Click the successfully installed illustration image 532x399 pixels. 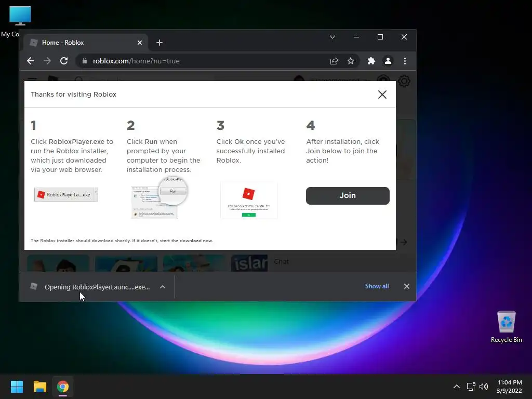[x=249, y=200]
